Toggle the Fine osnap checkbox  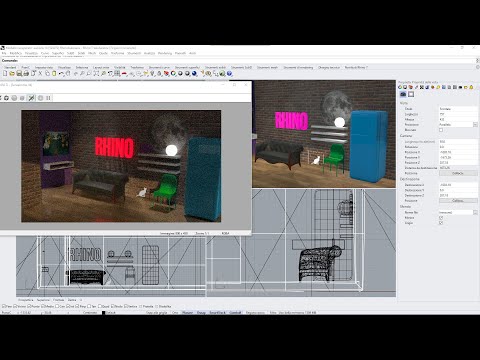pos(3,306)
